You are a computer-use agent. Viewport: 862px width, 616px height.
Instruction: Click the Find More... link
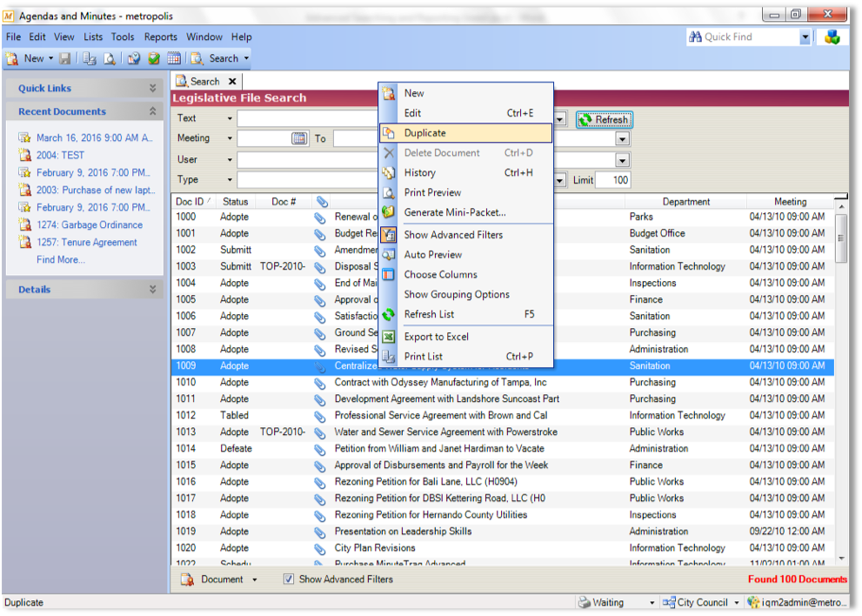(61, 259)
